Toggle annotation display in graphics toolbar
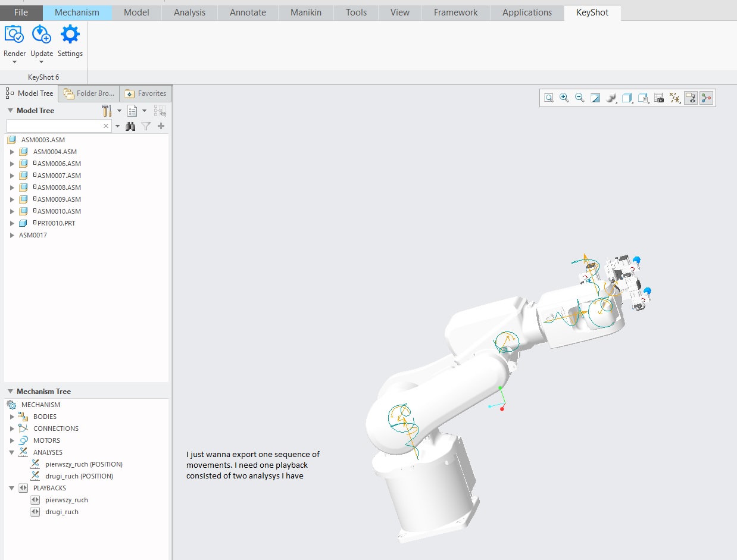This screenshot has height=560, width=737. 691,98
